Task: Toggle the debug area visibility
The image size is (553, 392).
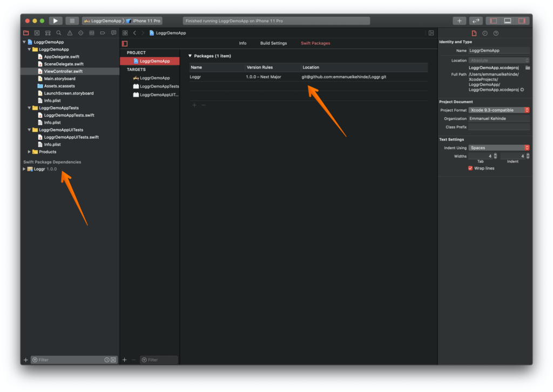Action: pyautogui.click(x=508, y=21)
